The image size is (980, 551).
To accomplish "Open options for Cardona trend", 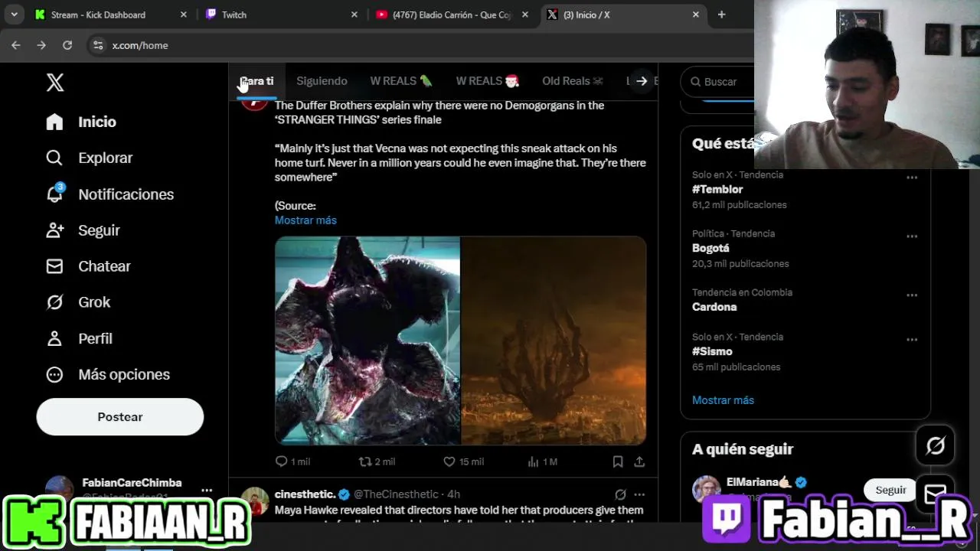I will [x=912, y=295].
